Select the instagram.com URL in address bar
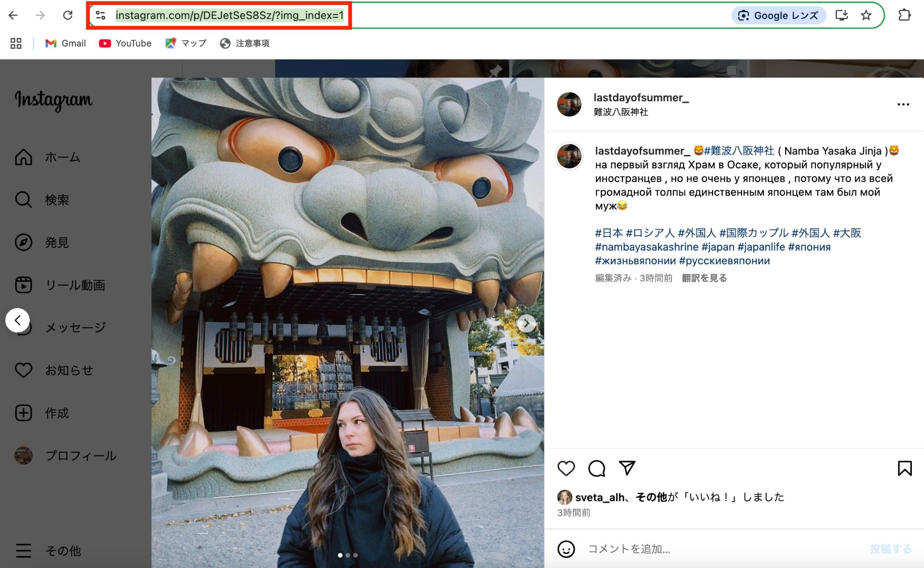The width and height of the screenshot is (924, 568). click(229, 15)
